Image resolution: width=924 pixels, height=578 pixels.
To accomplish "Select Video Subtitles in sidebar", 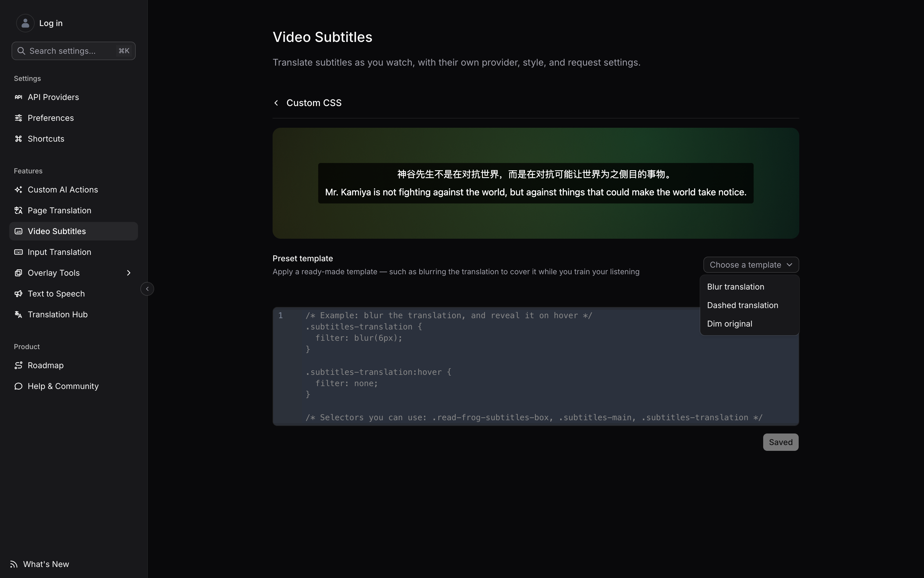I will (x=74, y=231).
